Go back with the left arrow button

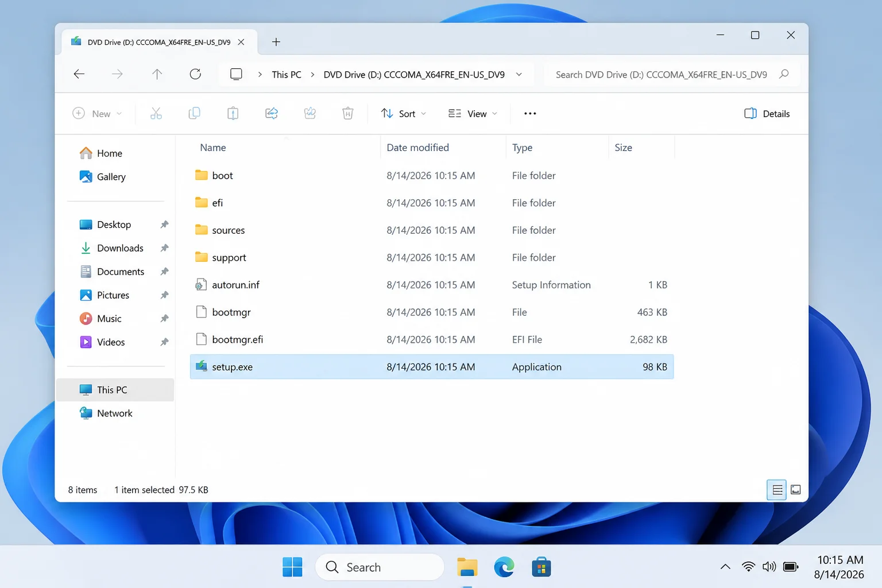tap(79, 74)
